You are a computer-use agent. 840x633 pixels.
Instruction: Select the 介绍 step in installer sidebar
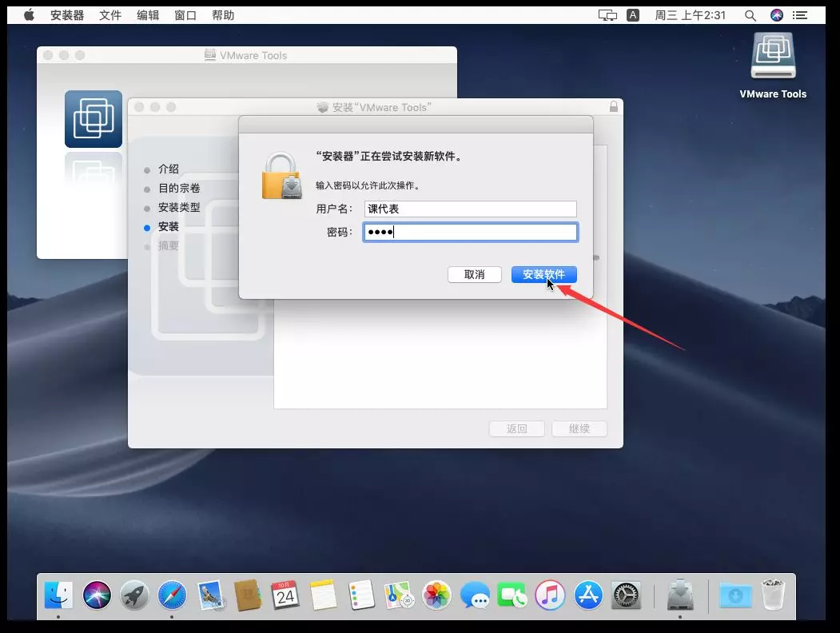[168, 169]
